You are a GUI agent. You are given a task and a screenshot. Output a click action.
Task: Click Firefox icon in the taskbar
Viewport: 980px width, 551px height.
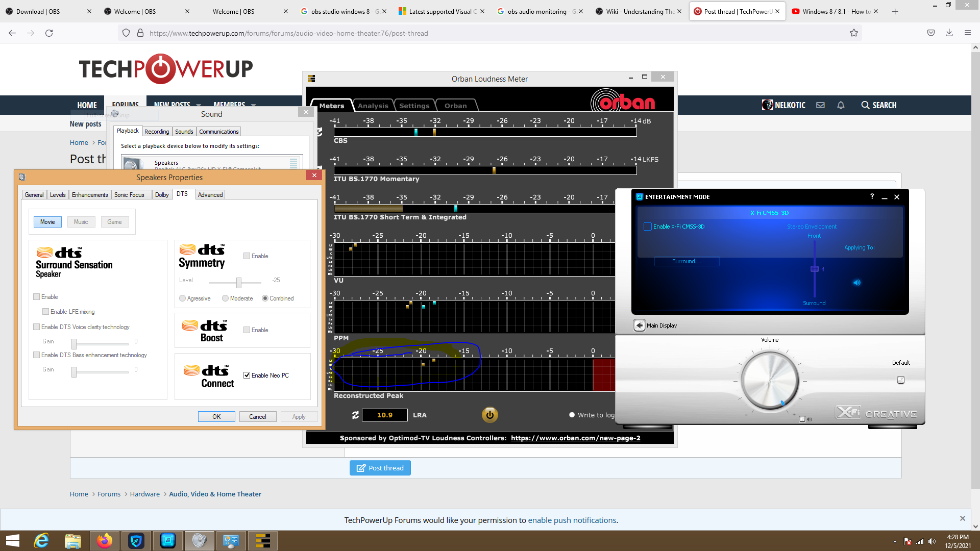pos(105,541)
